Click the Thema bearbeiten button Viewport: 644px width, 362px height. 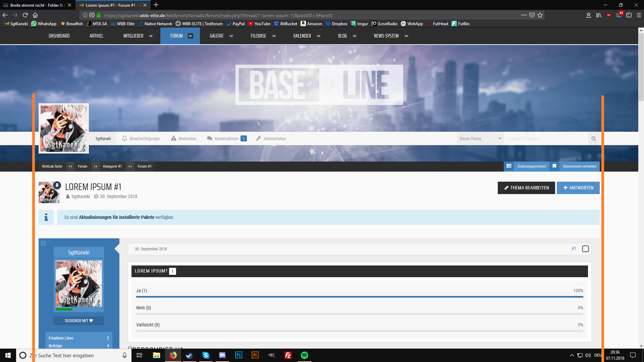tap(526, 188)
